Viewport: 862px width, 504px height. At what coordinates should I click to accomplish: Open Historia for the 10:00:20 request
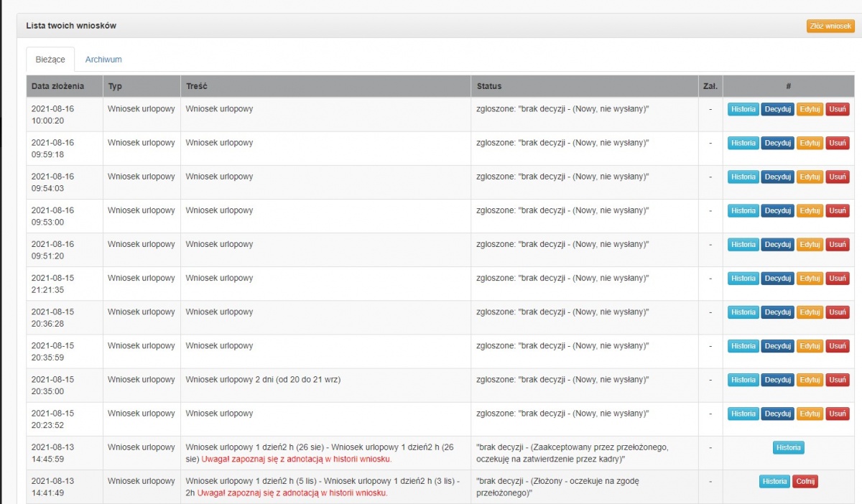743,109
